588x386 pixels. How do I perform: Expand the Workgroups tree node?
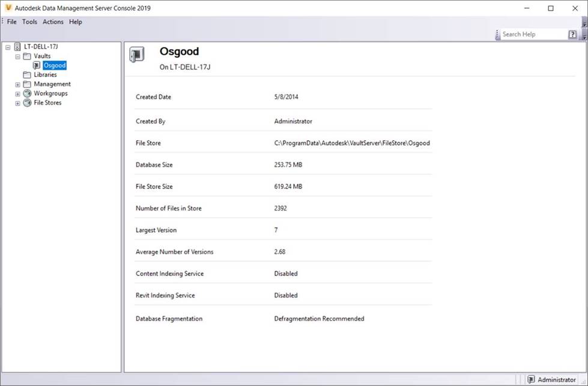pyautogui.click(x=17, y=94)
